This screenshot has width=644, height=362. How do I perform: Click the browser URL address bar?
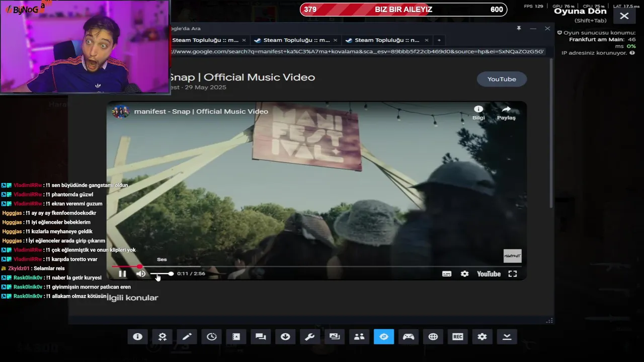click(357, 51)
